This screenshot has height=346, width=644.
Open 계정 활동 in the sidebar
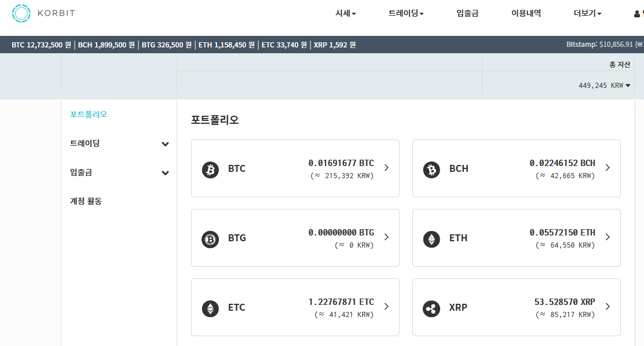[x=86, y=201]
